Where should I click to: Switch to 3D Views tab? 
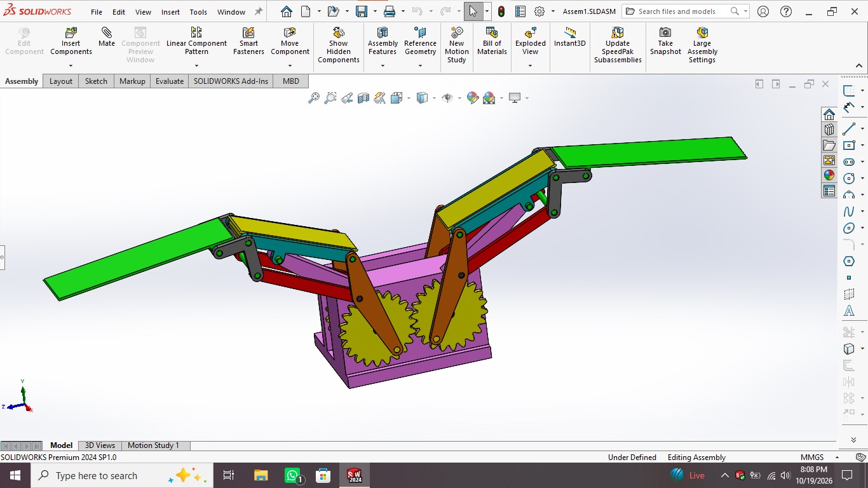point(100,445)
